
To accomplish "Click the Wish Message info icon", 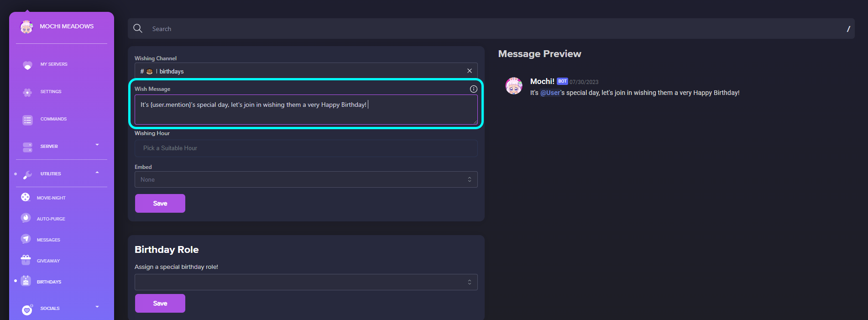I will [x=473, y=89].
